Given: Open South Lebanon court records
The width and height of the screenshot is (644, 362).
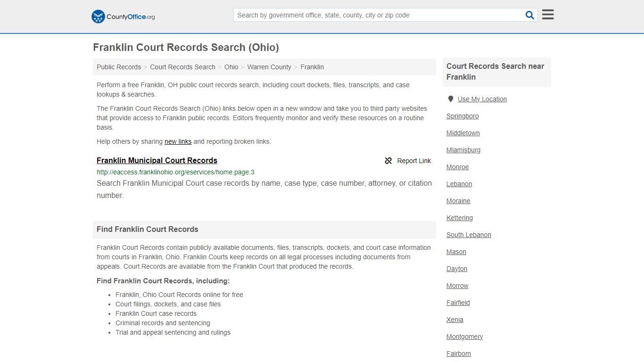Looking at the screenshot, I should (469, 235).
